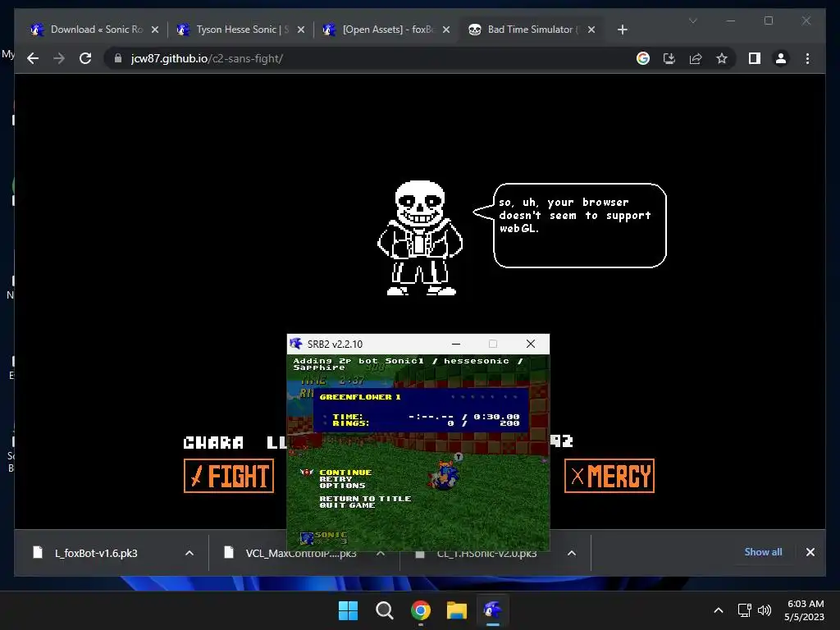This screenshot has width=840, height=630.
Task: Expand options for VCL_MaxControl download
Action: 381,553
